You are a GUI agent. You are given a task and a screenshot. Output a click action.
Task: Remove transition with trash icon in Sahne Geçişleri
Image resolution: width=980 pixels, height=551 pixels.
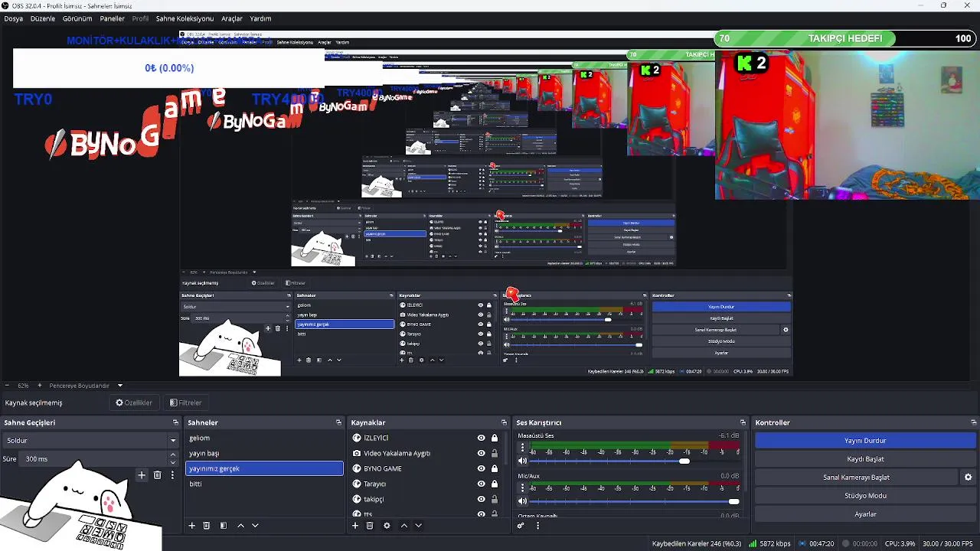click(157, 475)
